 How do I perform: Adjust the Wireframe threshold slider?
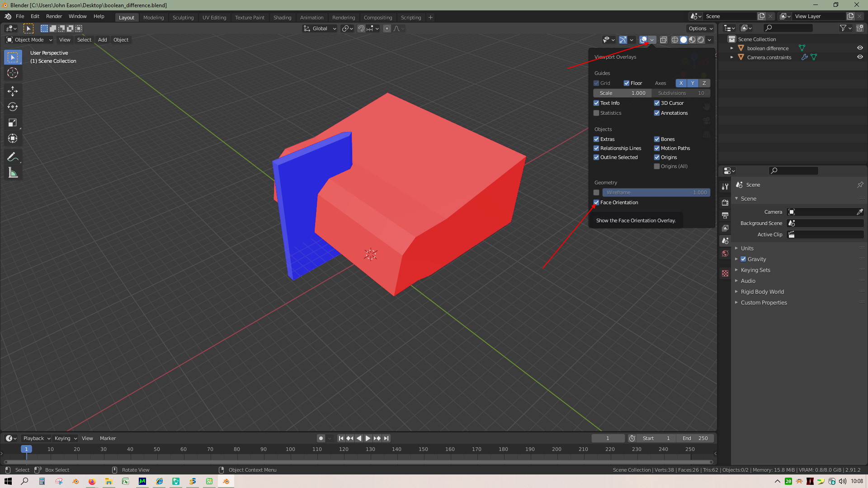[x=656, y=192]
